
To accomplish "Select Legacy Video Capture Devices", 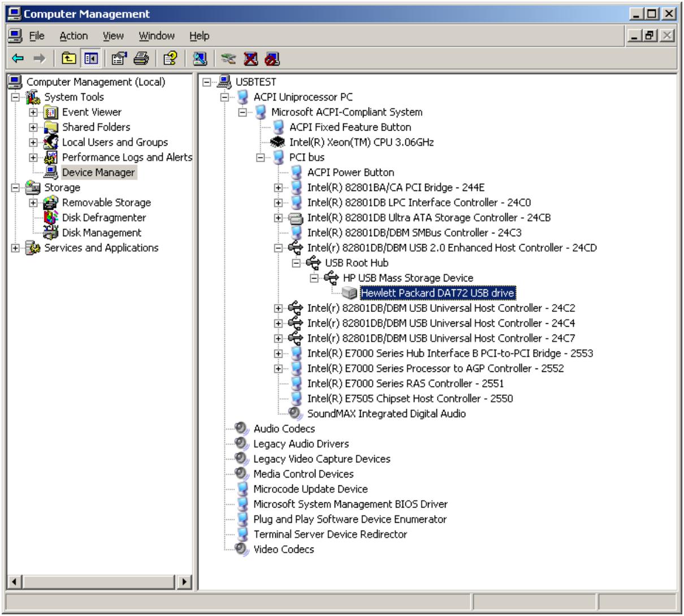I will click(x=322, y=459).
